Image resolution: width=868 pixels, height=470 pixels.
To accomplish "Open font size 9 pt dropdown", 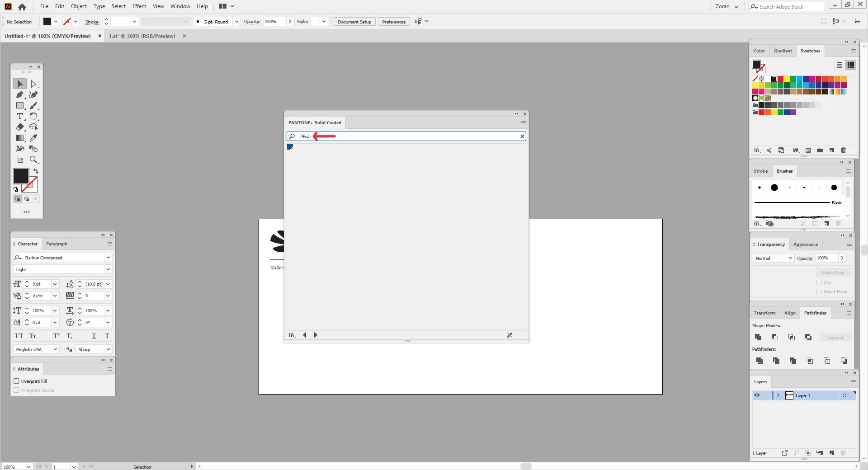I will pyautogui.click(x=55, y=284).
